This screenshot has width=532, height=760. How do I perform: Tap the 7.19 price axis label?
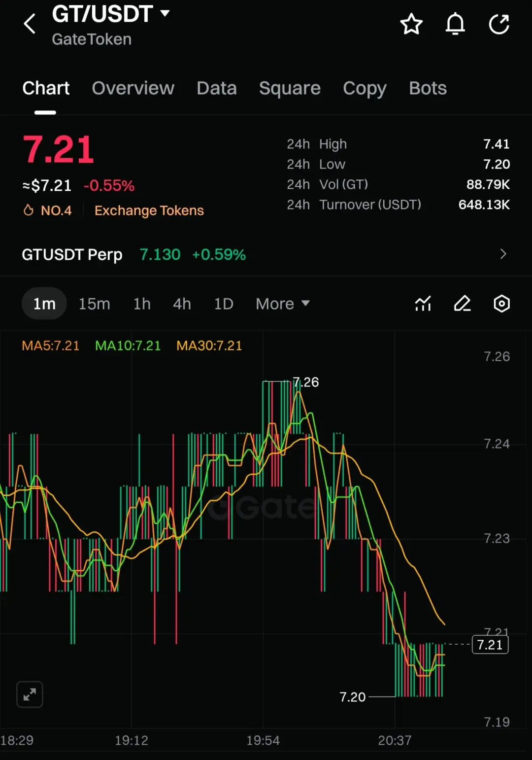pos(497,722)
